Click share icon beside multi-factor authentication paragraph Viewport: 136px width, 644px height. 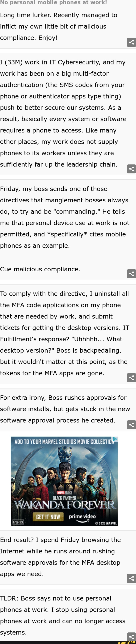pos(131,169)
